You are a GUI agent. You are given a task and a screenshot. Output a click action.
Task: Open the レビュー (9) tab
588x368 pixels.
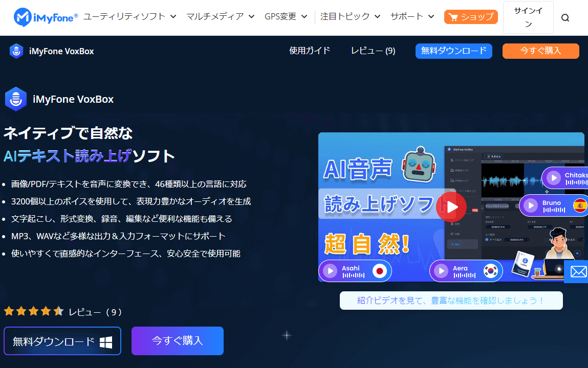click(373, 51)
